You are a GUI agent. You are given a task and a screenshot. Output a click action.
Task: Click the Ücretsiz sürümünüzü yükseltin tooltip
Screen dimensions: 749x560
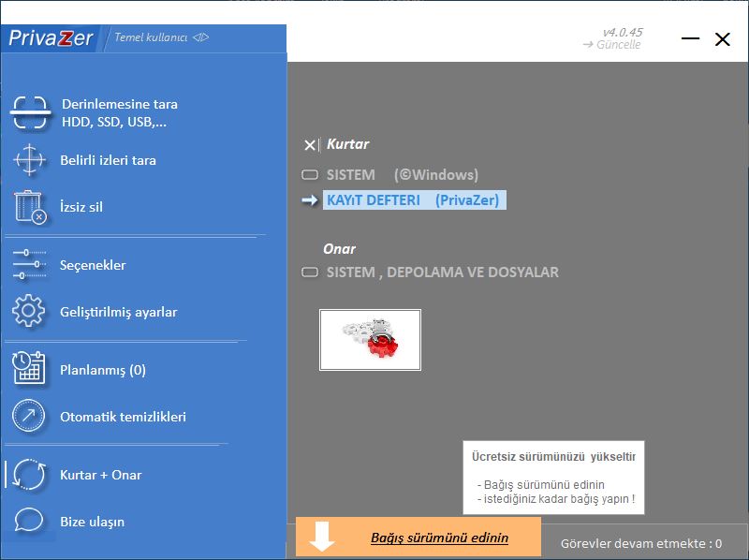coord(553,478)
